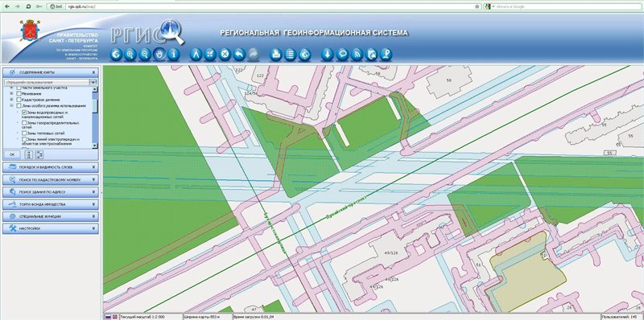Enable the Зоны тепловых сетей checkbox
Viewport: 644px width, 320px height.
tap(24, 133)
